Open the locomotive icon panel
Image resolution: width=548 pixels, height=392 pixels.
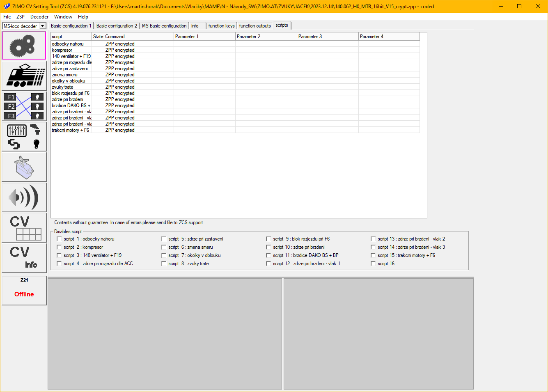(24, 76)
